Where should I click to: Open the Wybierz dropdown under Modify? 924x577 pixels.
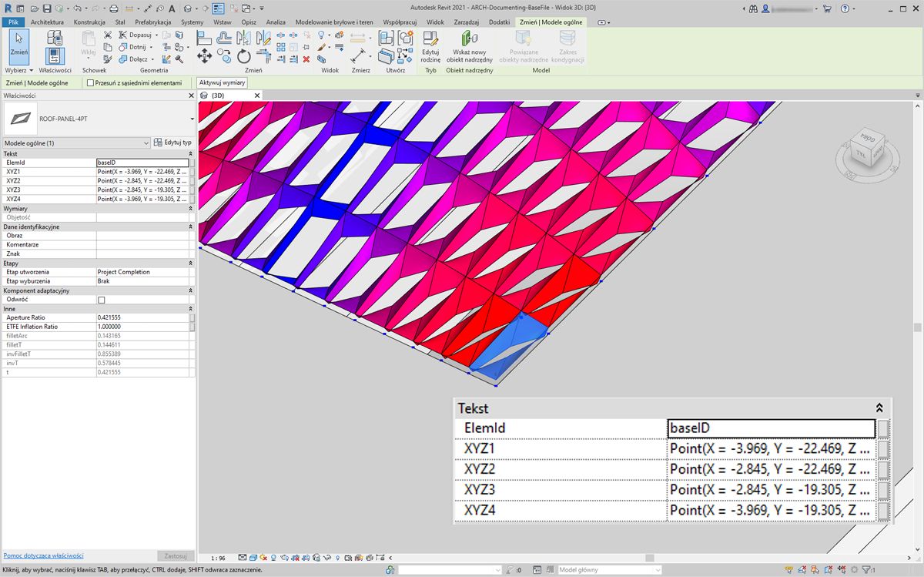coord(19,70)
